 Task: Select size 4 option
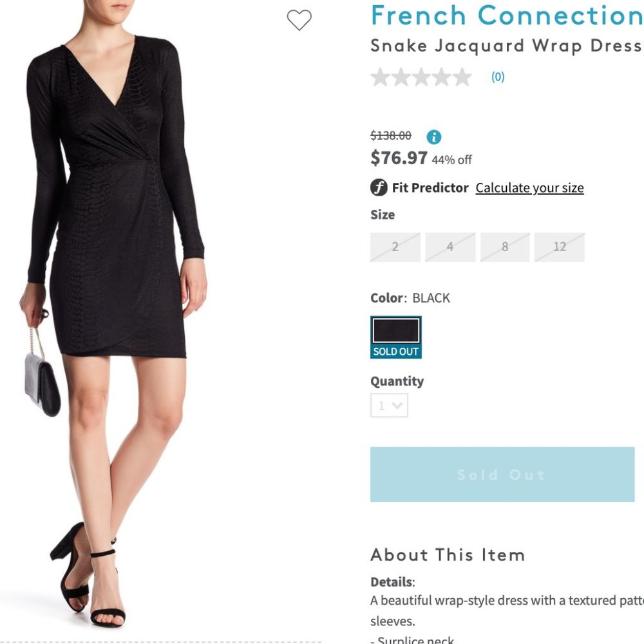click(x=450, y=247)
